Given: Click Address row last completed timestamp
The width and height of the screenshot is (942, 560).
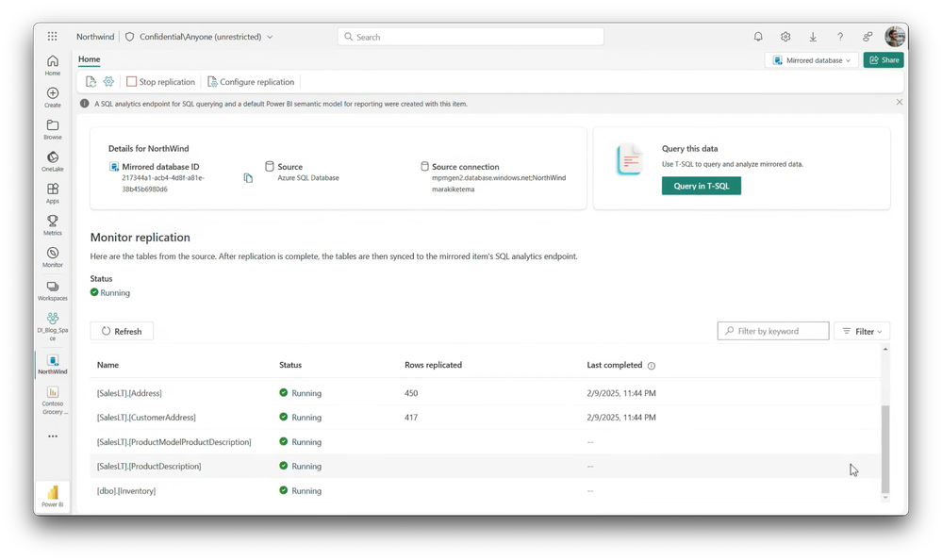Looking at the screenshot, I should tap(621, 393).
